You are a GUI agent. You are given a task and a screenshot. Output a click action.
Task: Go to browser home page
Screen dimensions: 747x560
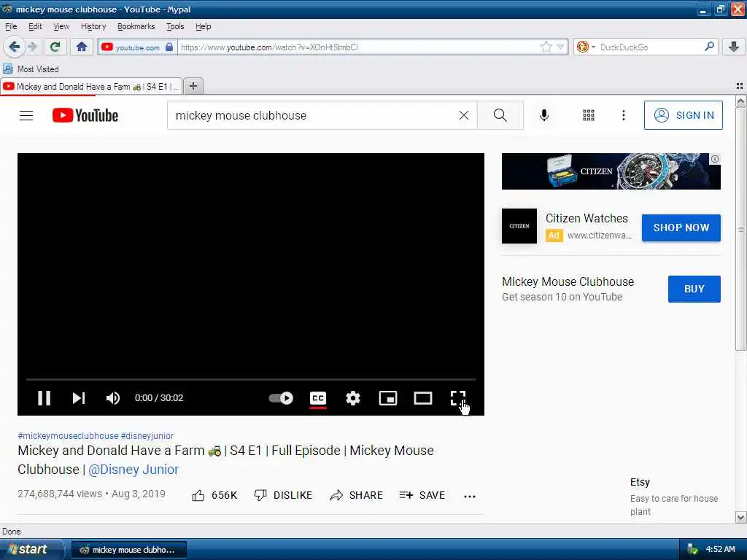pos(82,47)
